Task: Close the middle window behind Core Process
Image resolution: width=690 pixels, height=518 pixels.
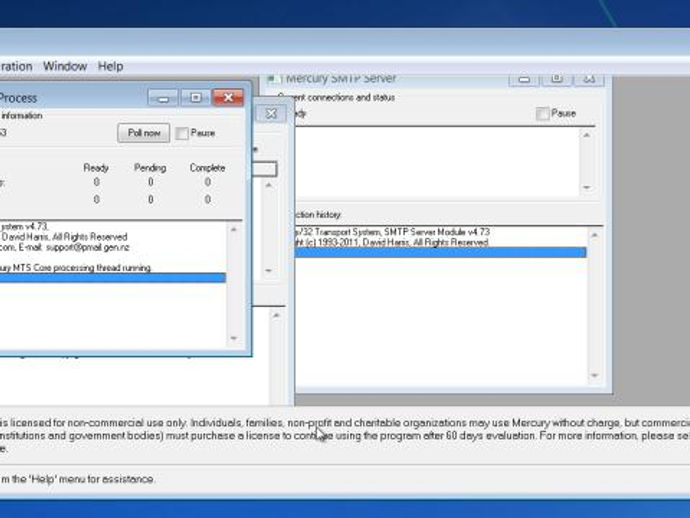Action: [x=271, y=114]
